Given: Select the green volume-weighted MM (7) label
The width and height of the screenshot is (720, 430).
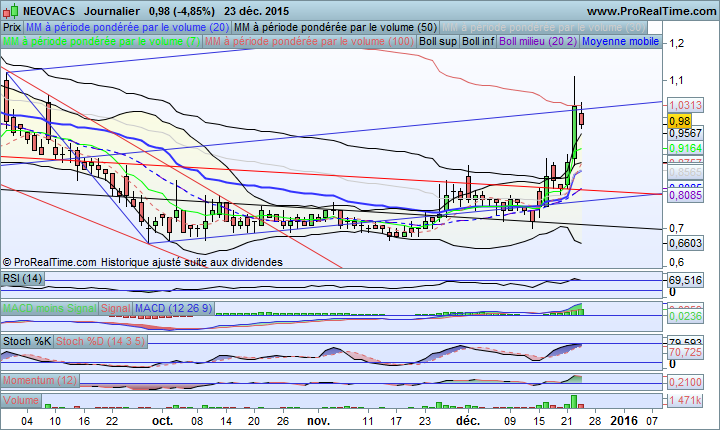Looking at the screenshot, I should point(101,41).
